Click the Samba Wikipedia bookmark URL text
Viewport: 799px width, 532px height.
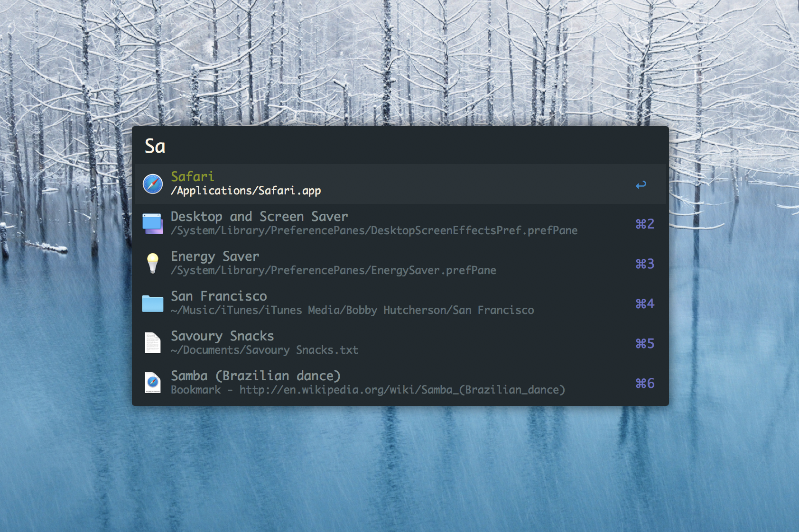(x=402, y=390)
